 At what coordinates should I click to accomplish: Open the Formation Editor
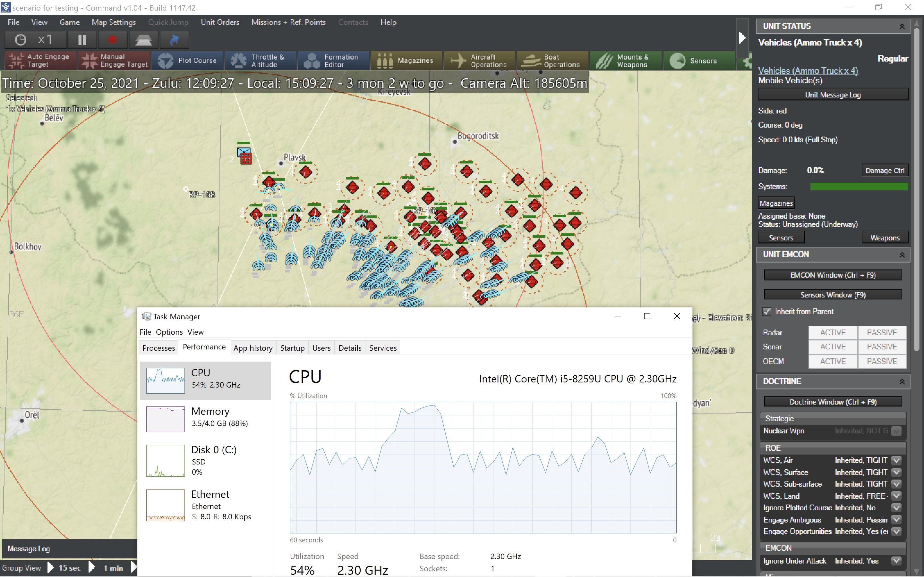tap(333, 61)
